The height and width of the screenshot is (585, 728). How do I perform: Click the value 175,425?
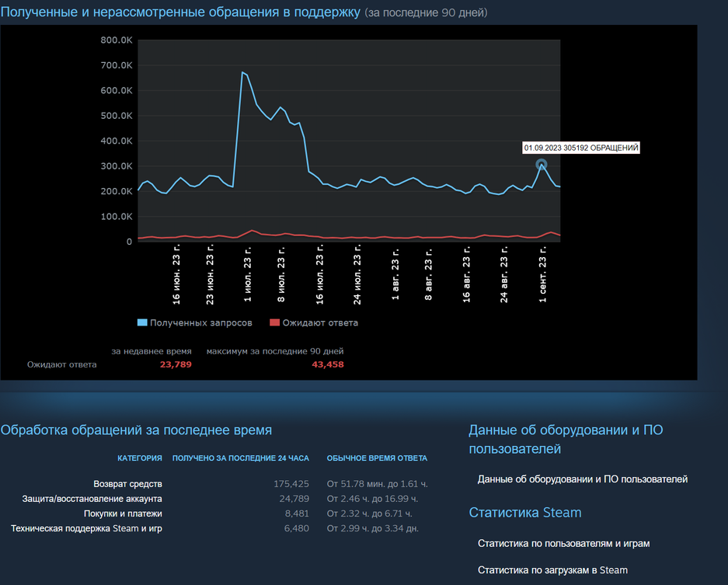[x=291, y=484]
